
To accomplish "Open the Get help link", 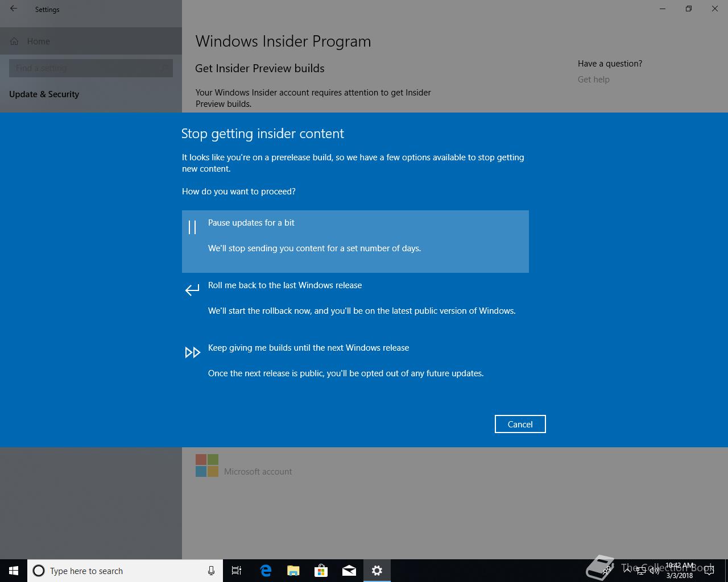I will point(593,80).
